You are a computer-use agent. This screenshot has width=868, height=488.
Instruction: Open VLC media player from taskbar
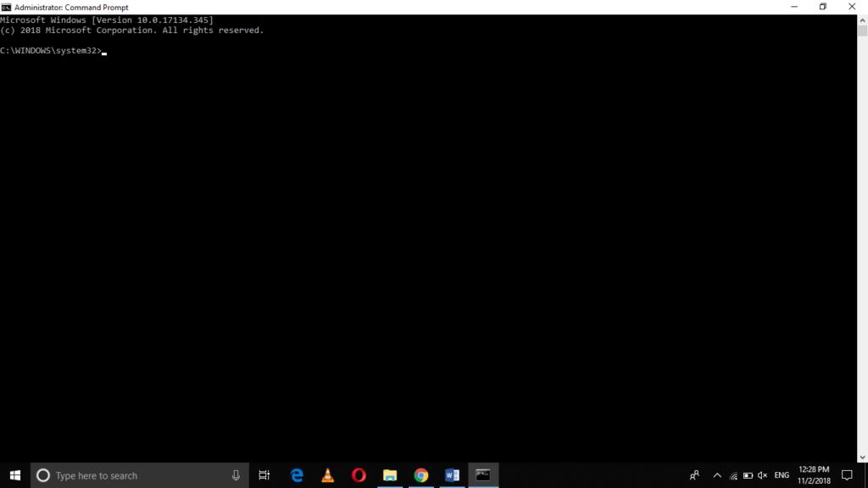point(328,475)
